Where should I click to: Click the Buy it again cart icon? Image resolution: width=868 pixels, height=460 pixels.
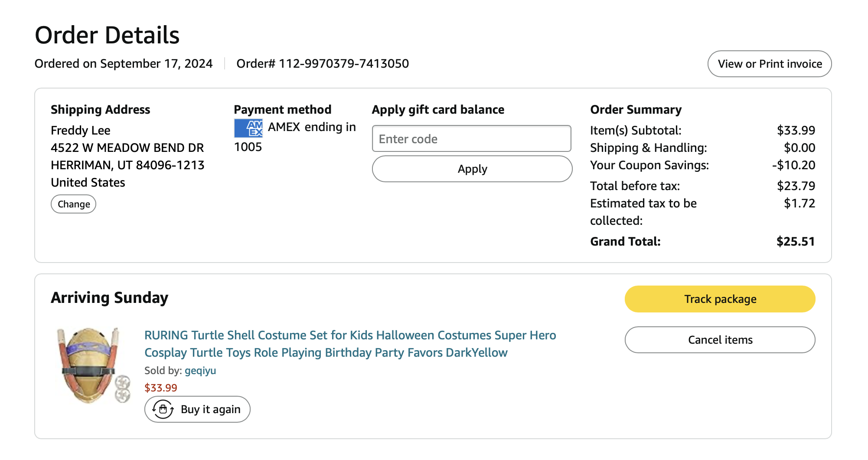tap(163, 409)
